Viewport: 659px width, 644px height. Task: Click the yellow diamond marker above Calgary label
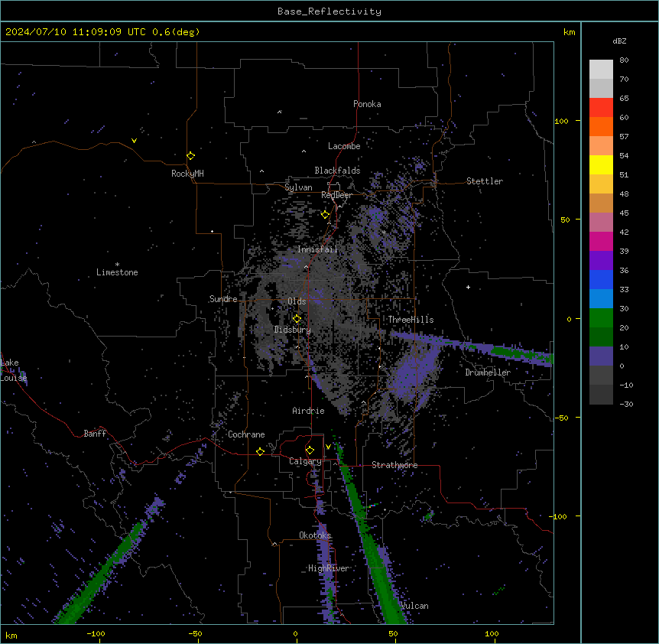coord(310,450)
